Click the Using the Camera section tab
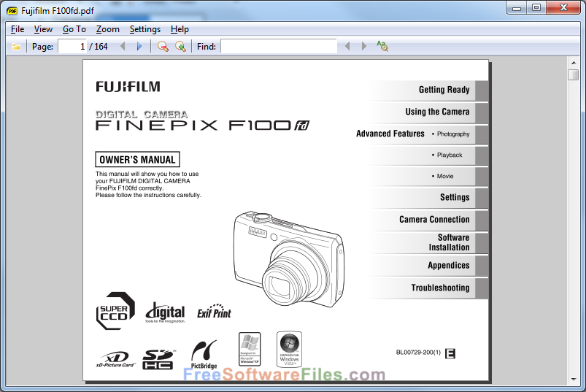586x392 pixels. click(428, 112)
